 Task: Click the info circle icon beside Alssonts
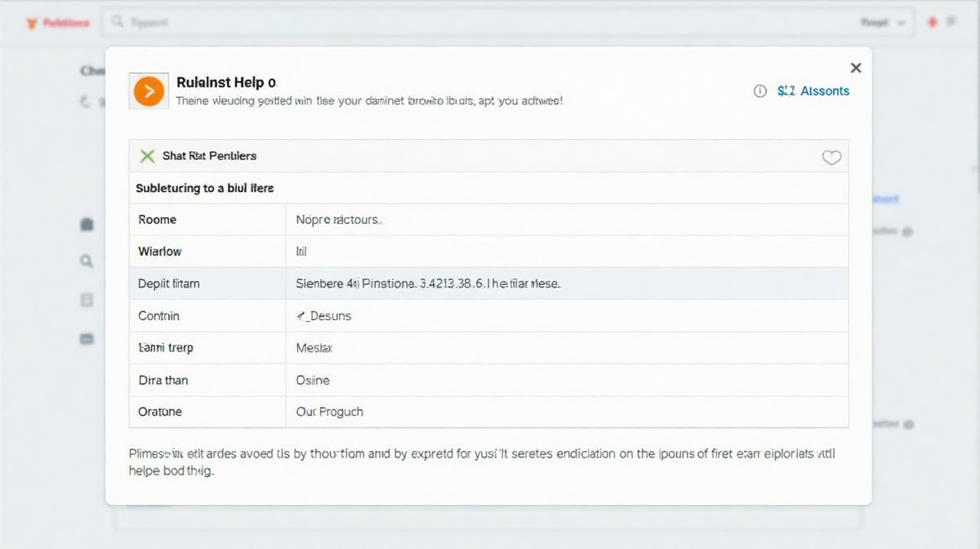point(760,91)
